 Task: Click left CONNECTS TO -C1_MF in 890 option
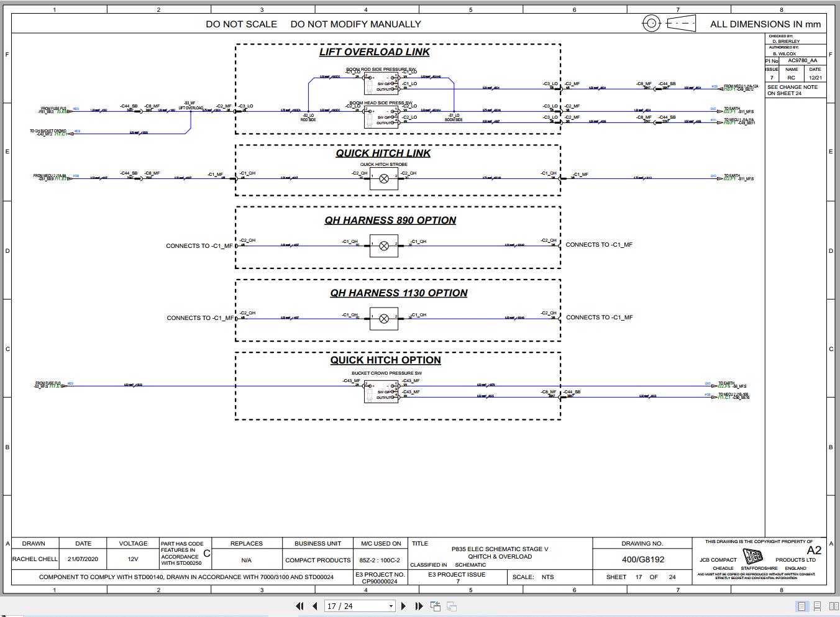pyautogui.click(x=199, y=246)
